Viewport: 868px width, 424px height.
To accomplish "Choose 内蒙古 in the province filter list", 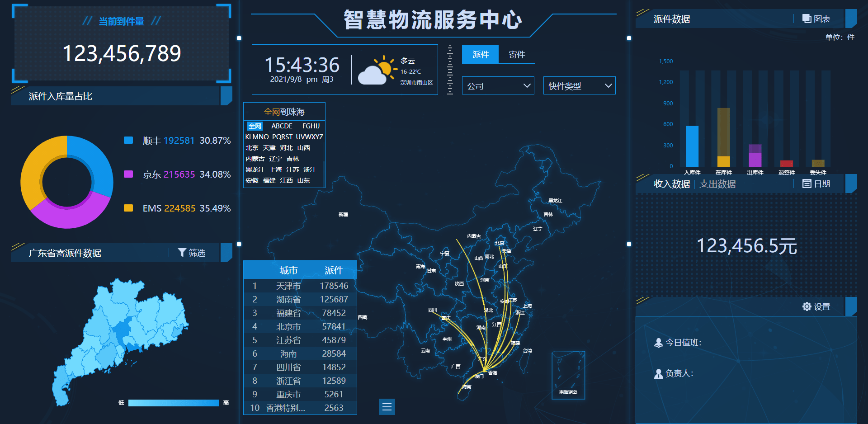I will coord(255,159).
